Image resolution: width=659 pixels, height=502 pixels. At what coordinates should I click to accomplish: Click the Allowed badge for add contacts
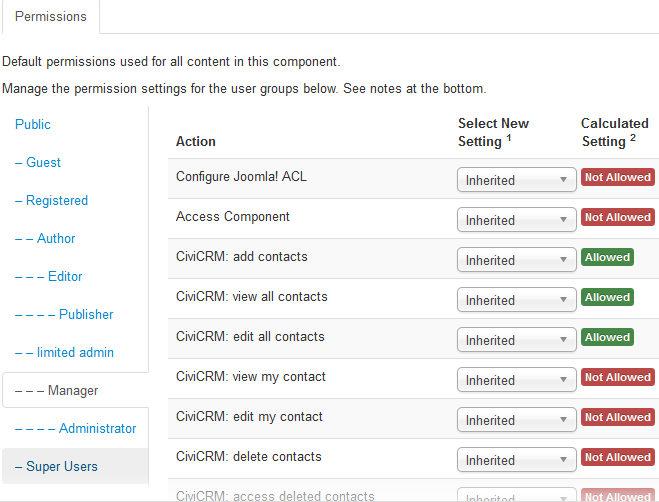coord(607,257)
